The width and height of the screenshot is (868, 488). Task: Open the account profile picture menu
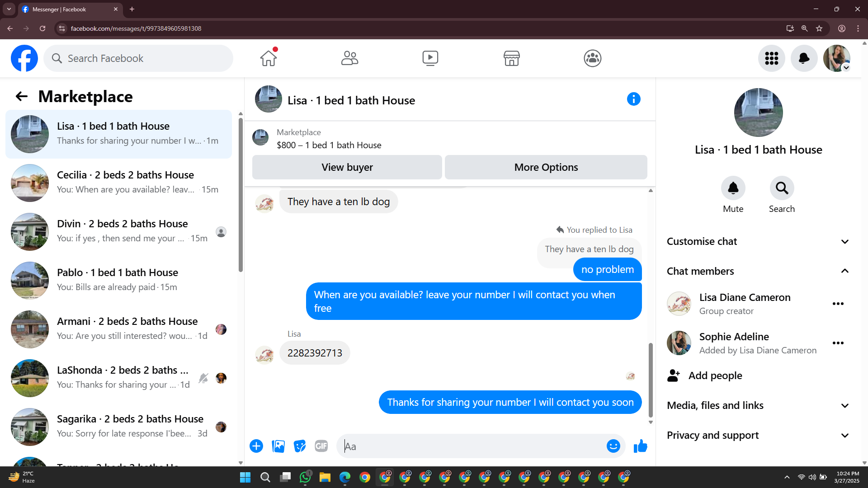pyautogui.click(x=836, y=58)
